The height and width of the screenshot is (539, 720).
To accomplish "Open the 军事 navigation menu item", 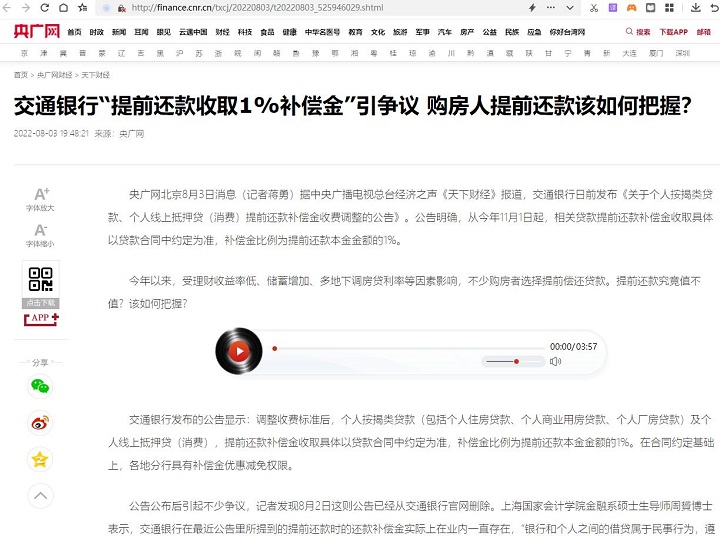I will pyautogui.click(x=422, y=32).
